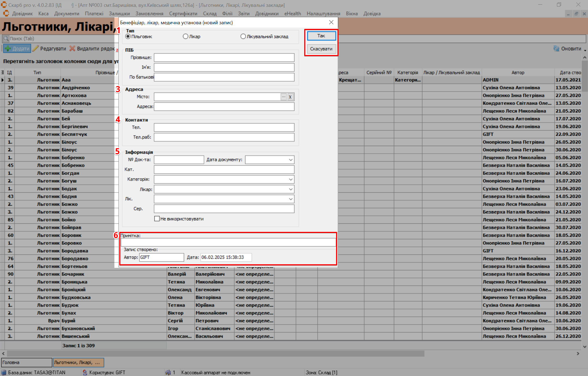Switch to the Головна tab
588x376 pixels.
[x=26, y=362]
